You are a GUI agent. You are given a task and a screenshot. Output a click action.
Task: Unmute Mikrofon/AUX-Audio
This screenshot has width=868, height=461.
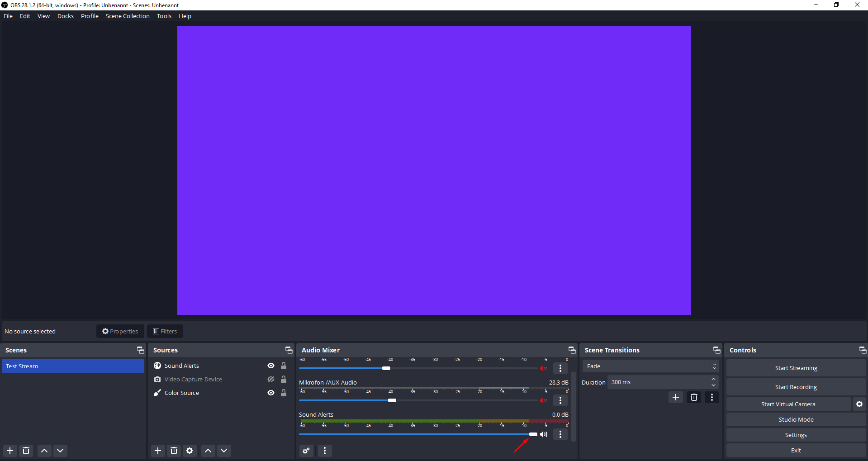[x=544, y=400]
